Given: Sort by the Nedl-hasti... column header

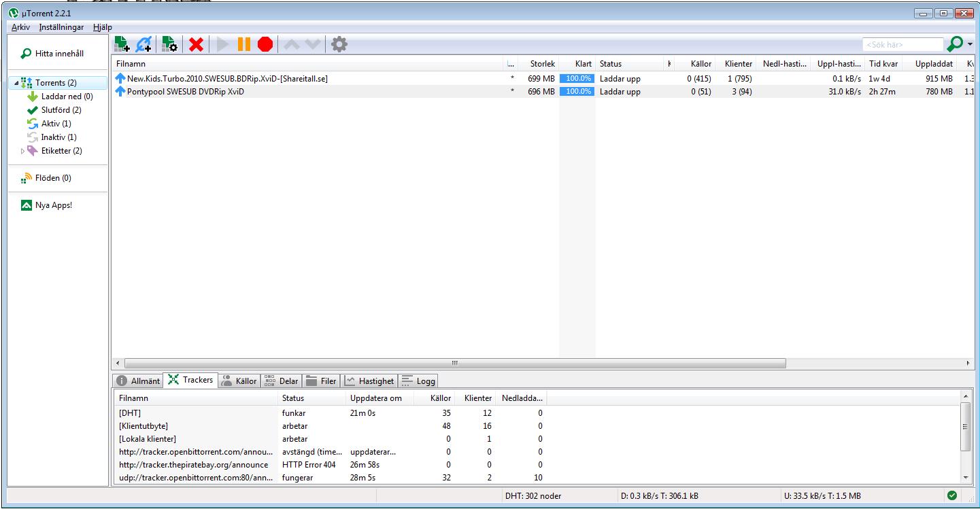Looking at the screenshot, I should point(784,64).
